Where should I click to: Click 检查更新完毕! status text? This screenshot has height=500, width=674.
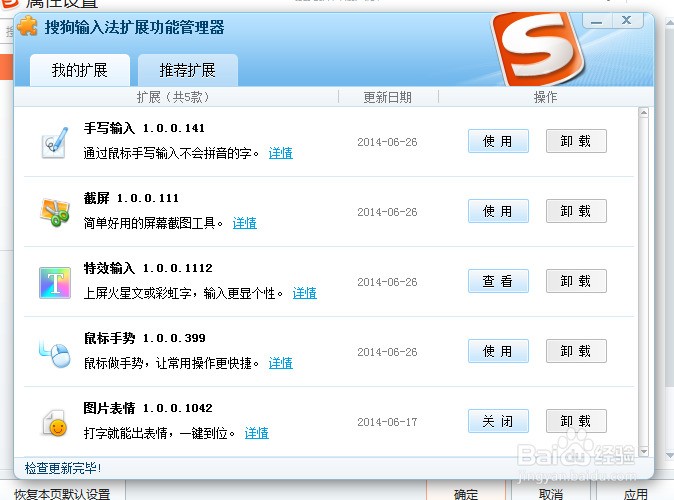(x=63, y=468)
